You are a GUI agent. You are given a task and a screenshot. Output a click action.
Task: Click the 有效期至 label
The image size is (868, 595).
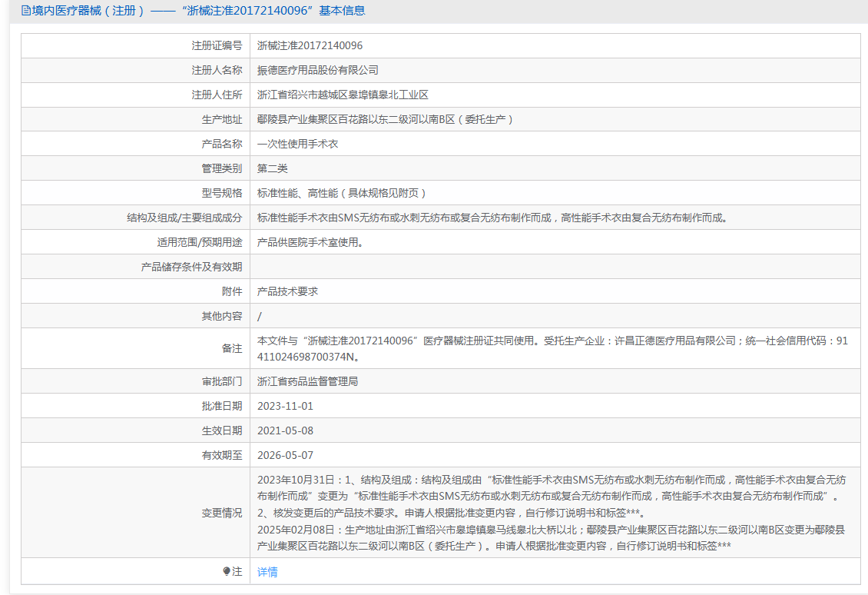tap(222, 455)
